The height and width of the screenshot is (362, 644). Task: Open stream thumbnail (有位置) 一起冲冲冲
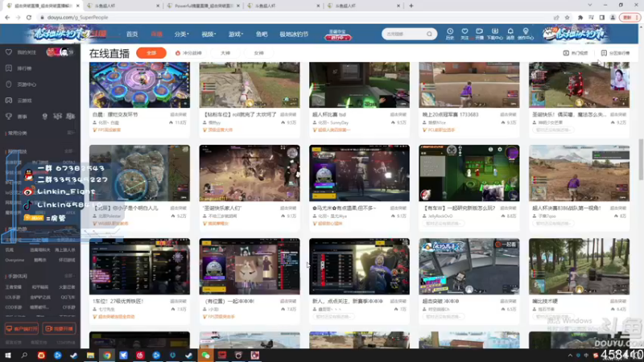[x=250, y=266]
